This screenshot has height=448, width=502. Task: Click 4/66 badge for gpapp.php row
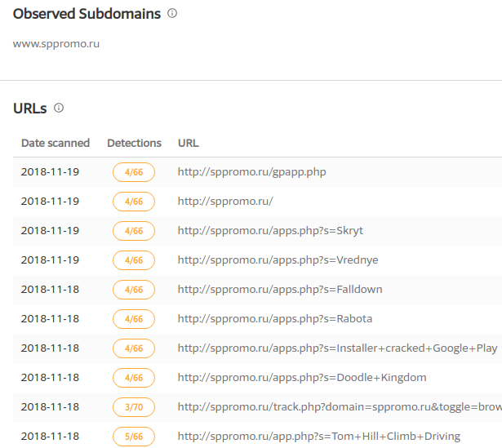[x=134, y=172]
